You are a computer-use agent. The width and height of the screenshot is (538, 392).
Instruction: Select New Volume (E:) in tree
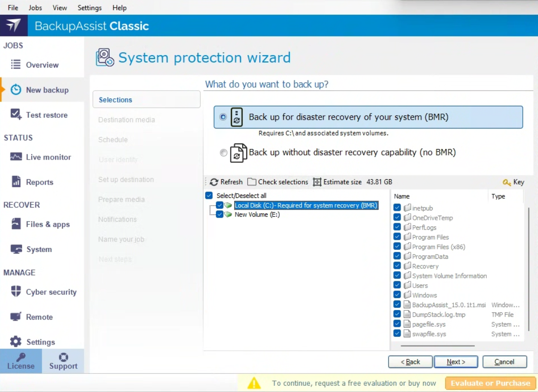[257, 215]
